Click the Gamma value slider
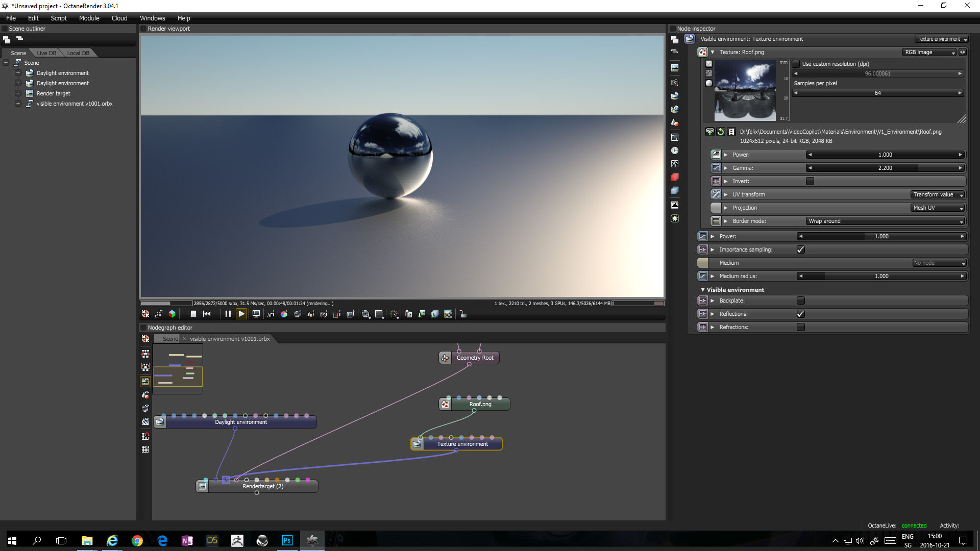The height and width of the screenshot is (551, 980). 885,168
